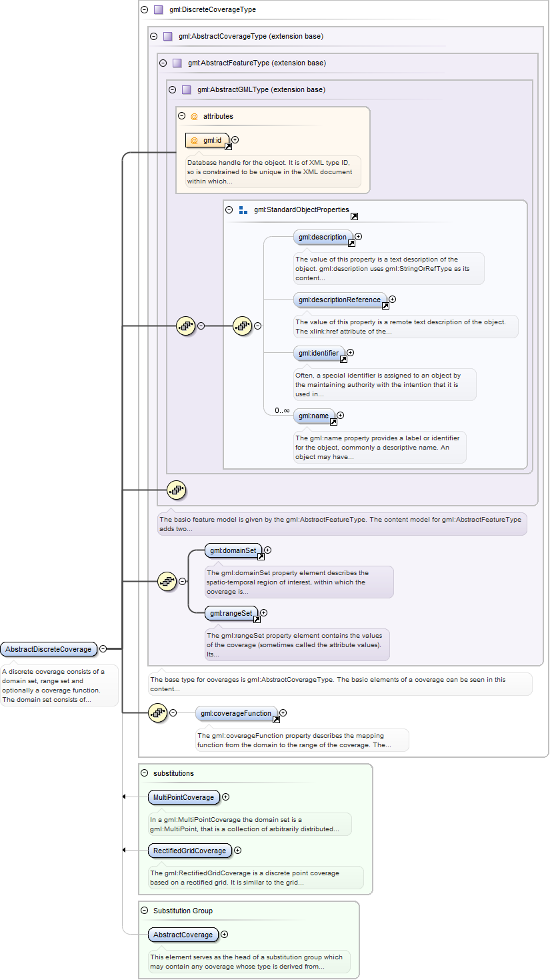The image size is (550, 980).
Task: Select the AbstractDiscreteCoverage root element
Action: pyautogui.click(x=48, y=649)
